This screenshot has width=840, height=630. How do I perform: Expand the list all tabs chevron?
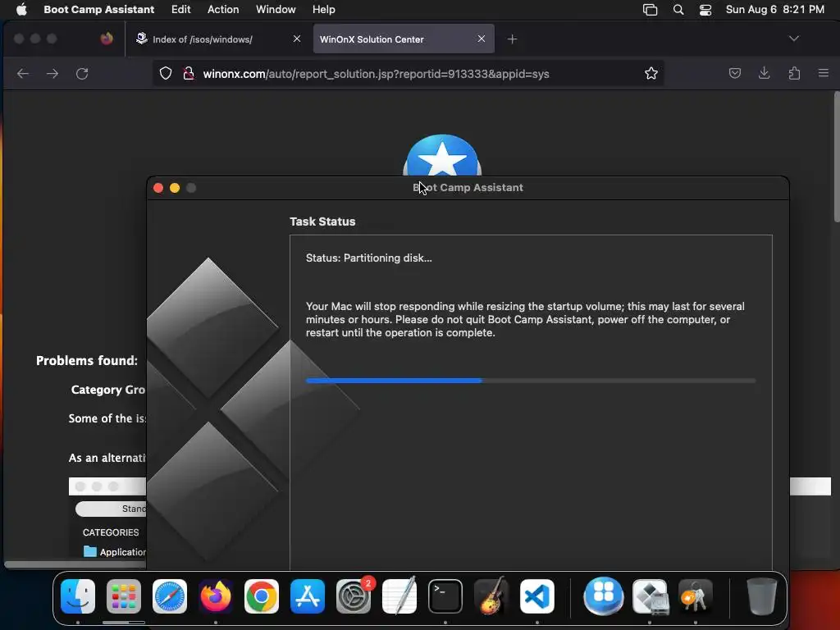pyautogui.click(x=794, y=39)
